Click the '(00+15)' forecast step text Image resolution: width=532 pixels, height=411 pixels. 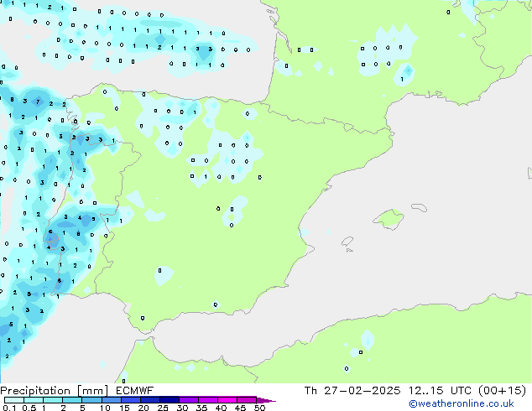(x=502, y=391)
